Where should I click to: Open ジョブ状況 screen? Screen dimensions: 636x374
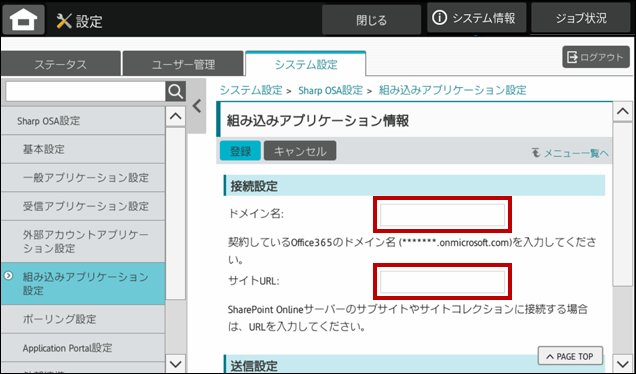(x=581, y=17)
